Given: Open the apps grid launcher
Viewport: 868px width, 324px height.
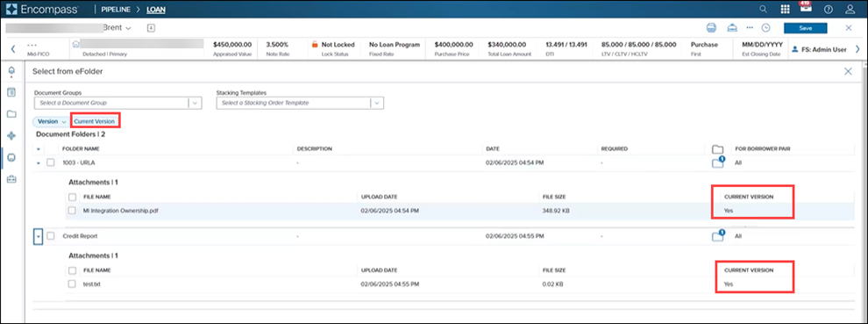Looking at the screenshot, I should (785, 10).
